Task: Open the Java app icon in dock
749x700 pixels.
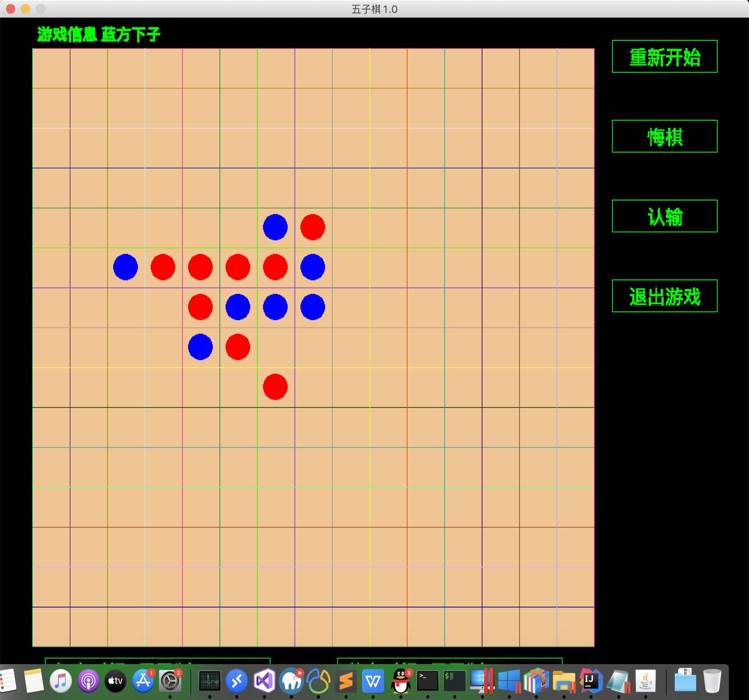Action: click(646, 681)
